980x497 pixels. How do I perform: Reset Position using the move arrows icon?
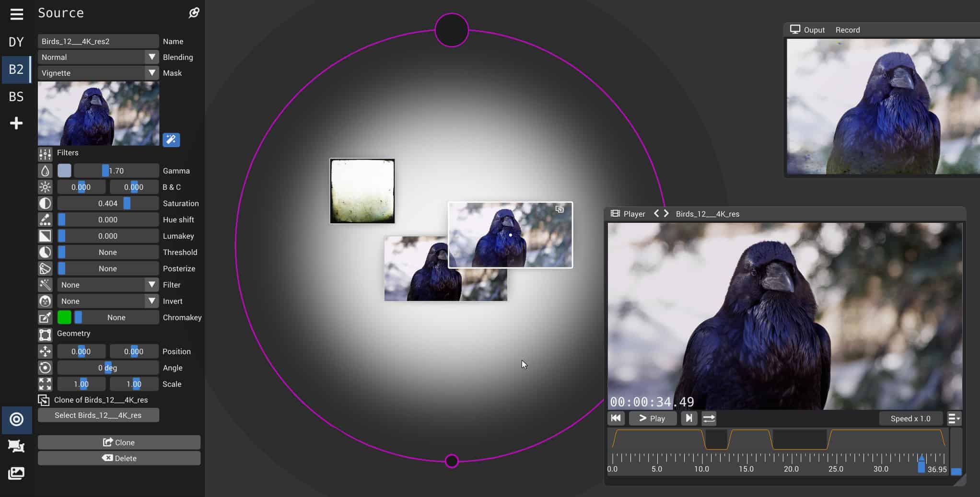pyautogui.click(x=45, y=351)
